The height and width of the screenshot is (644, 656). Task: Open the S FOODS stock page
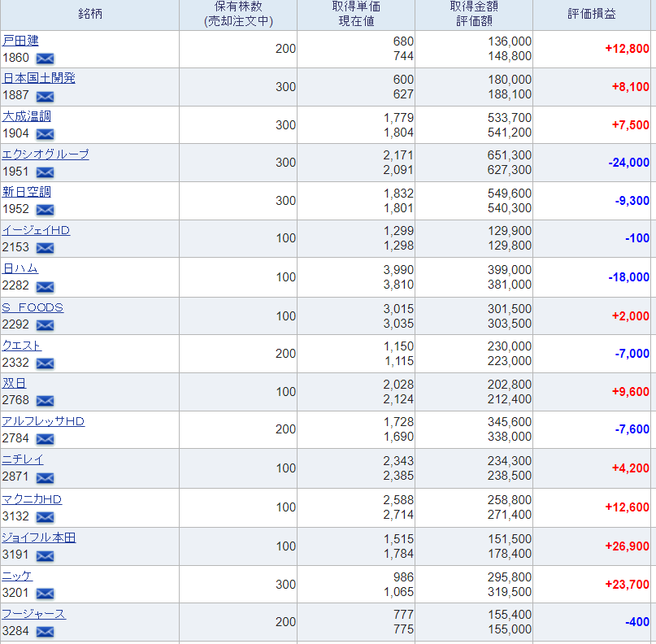(33, 307)
